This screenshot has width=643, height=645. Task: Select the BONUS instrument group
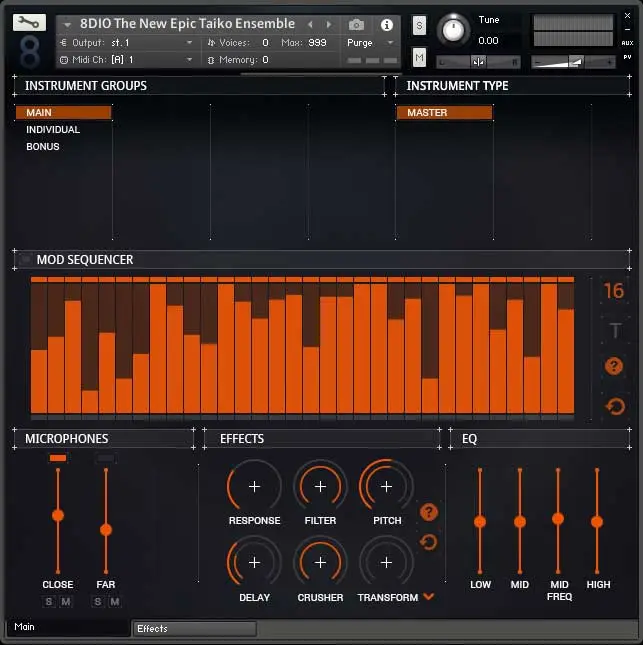[x=43, y=146]
